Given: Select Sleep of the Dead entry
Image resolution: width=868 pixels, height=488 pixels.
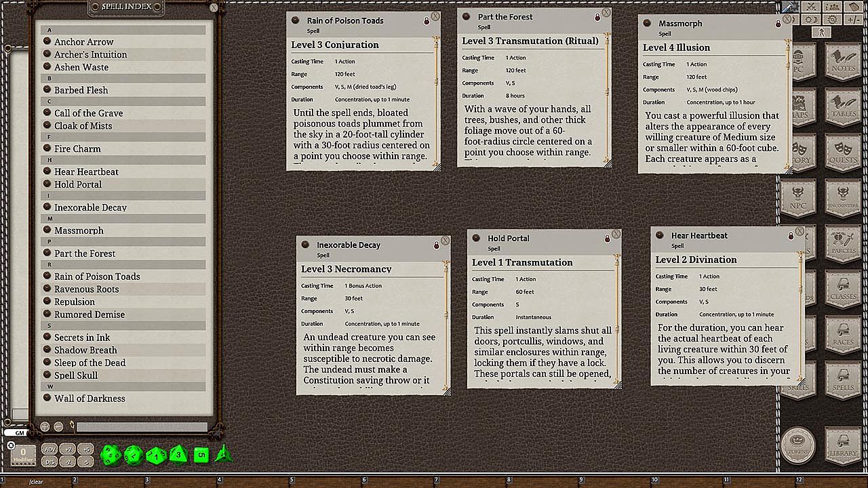Looking at the screenshot, I should pyautogui.click(x=90, y=363).
